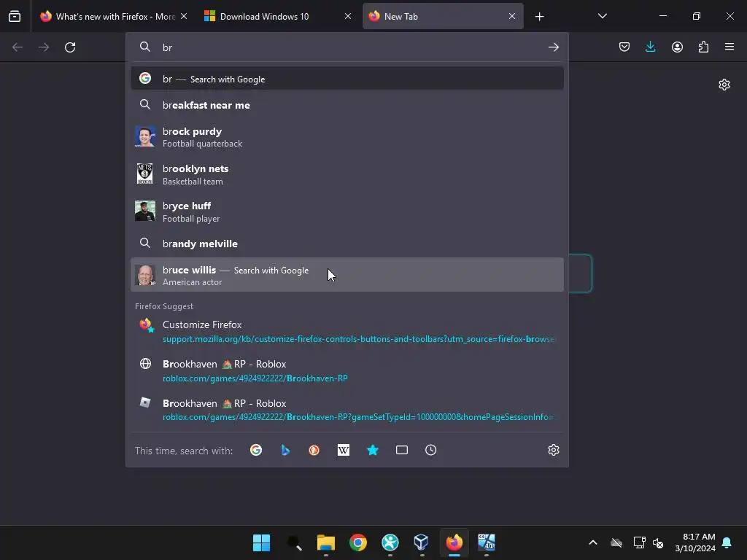Viewport: 747px width, 560px height.
Task: Search Bookmarks with star icon
Action: click(373, 450)
